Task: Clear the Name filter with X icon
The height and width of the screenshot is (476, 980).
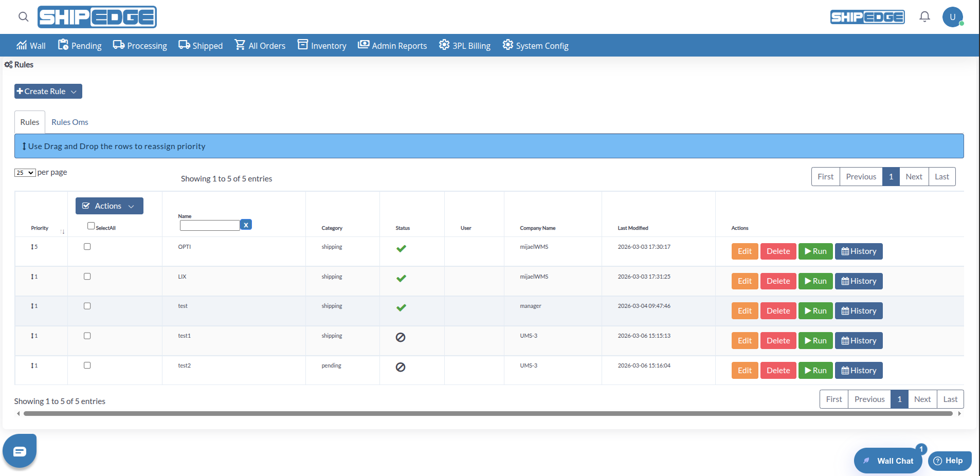Action: (x=246, y=225)
